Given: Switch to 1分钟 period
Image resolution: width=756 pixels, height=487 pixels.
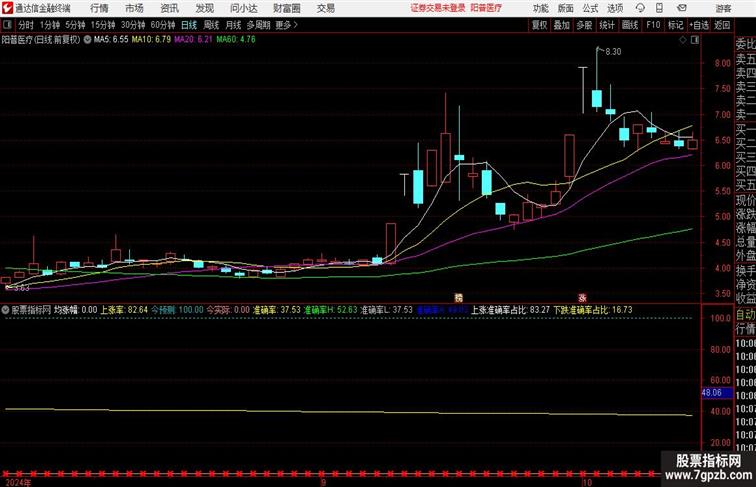Looking at the screenshot, I should [x=50, y=25].
